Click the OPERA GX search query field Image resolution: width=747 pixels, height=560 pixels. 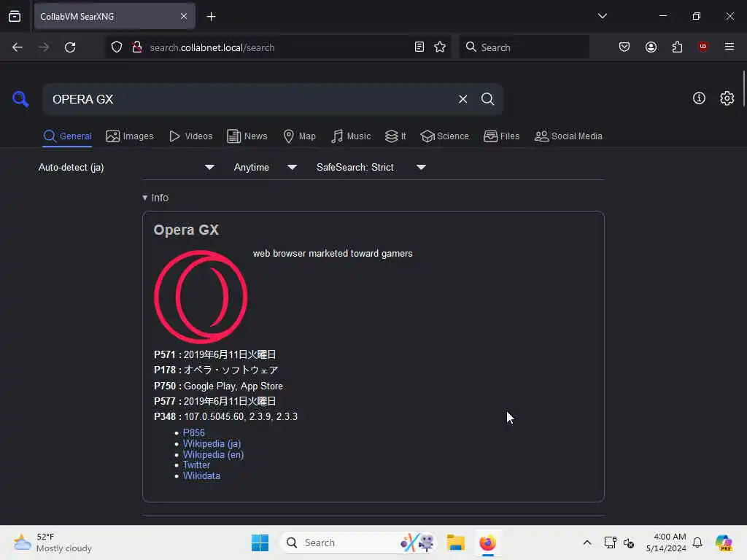[x=250, y=99]
